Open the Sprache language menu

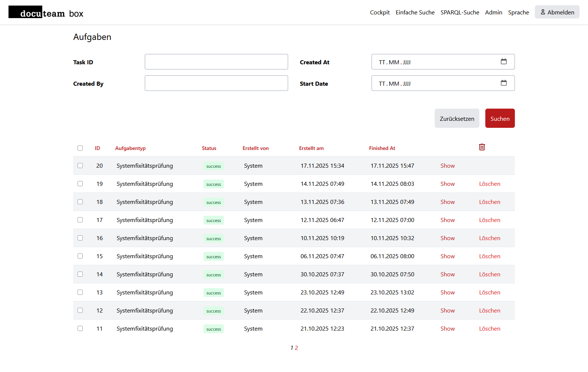click(518, 12)
